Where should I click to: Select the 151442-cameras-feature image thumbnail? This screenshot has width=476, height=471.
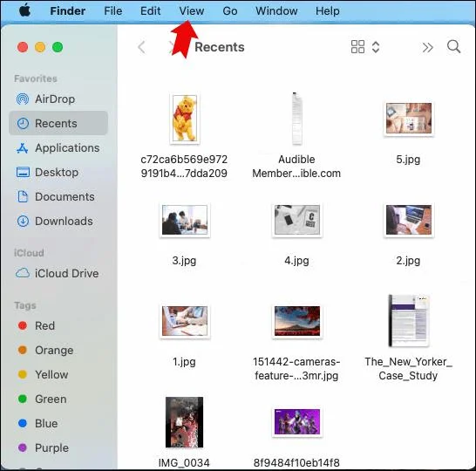297,321
